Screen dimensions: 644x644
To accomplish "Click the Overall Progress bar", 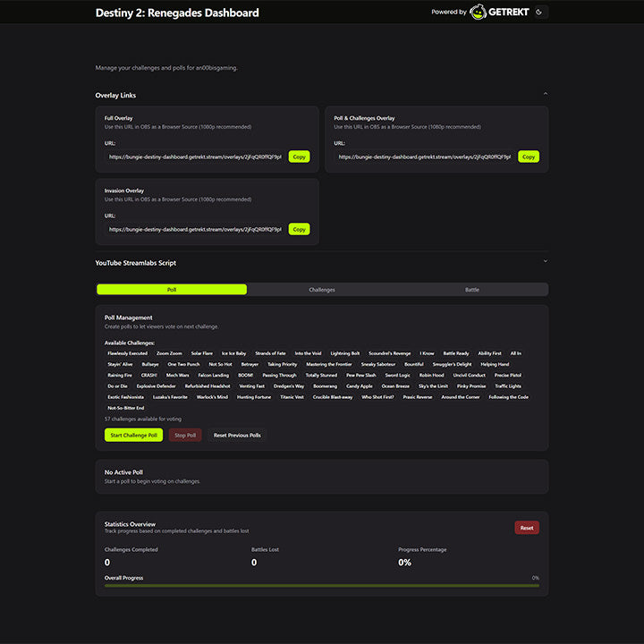I will [322, 586].
